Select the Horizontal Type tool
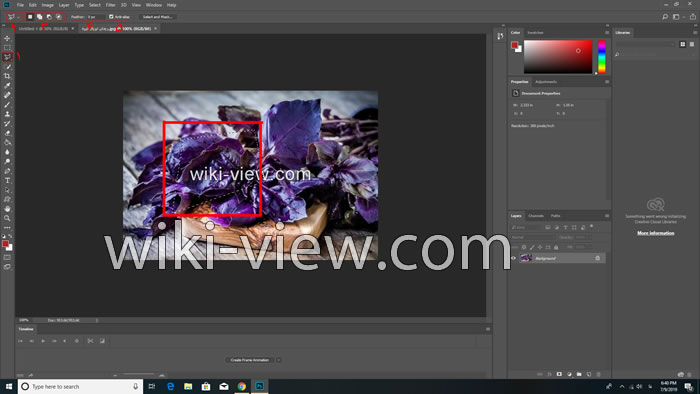This screenshot has width=700, height=394. tap(7, 181)
